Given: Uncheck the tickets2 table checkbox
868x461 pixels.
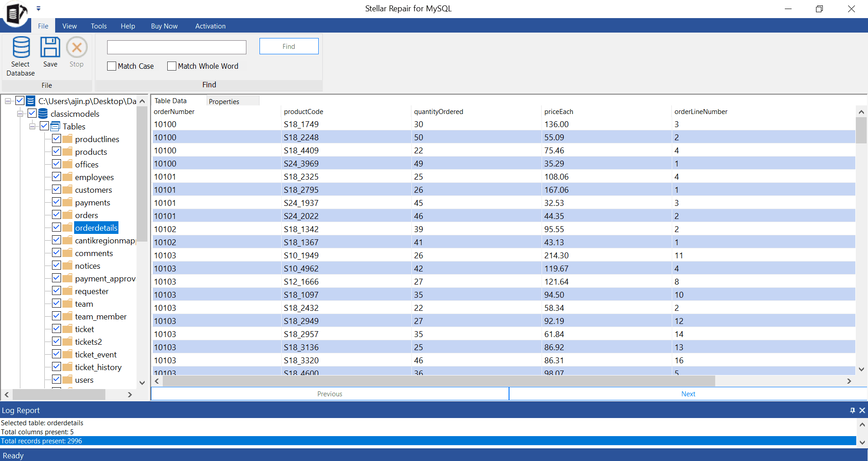Looking at the screenshot, I should click(57, 341).
